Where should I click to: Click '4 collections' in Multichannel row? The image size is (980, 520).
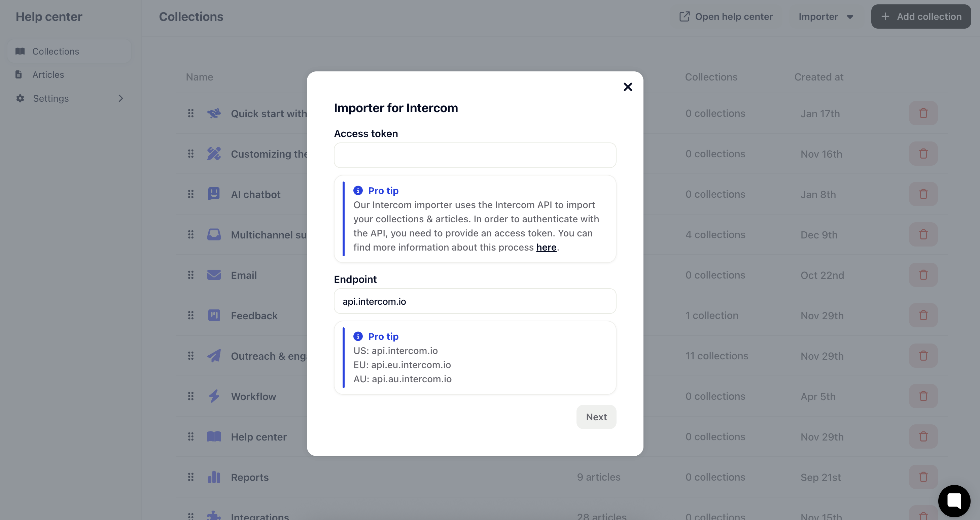(715, 234)
